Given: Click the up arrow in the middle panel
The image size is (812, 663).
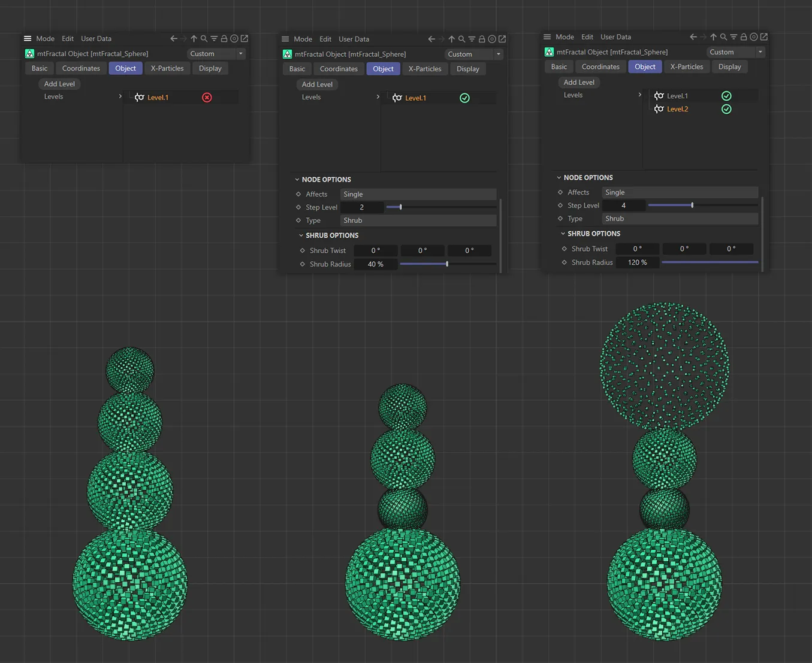Looking at the screenshot, I should pyautogui.click(x=451, y=39).
